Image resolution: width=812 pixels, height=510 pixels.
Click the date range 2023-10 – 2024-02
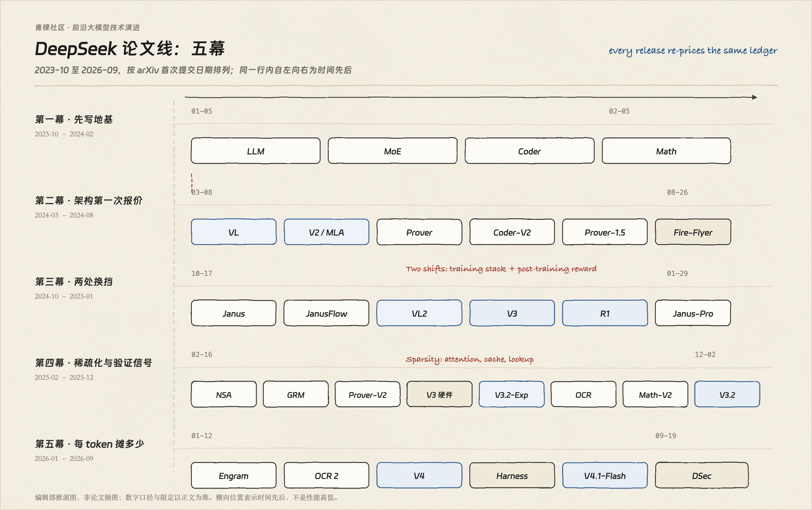pos(64,134)
